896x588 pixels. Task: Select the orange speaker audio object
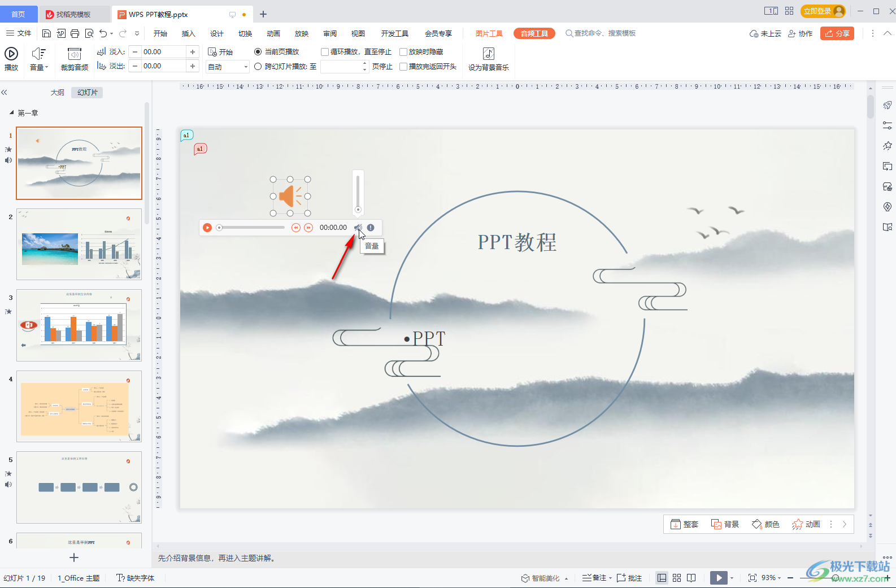coord(290,196)
